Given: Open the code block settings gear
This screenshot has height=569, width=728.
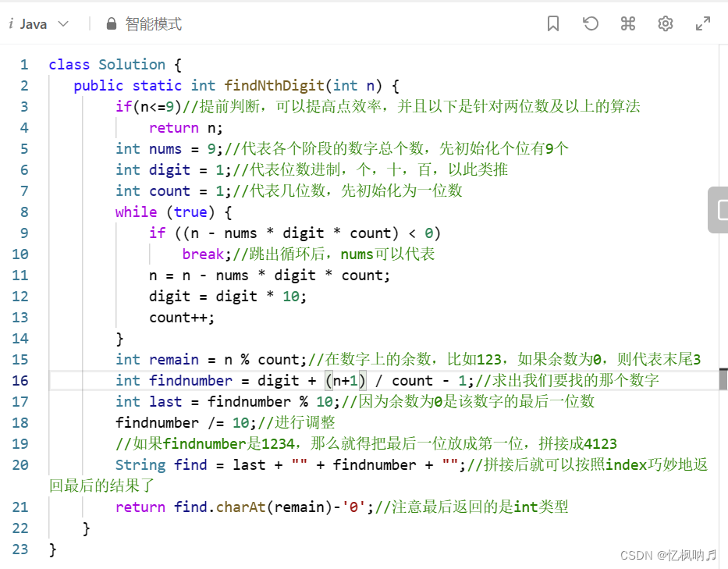Looking at the screenshot, I should point(666,23).
